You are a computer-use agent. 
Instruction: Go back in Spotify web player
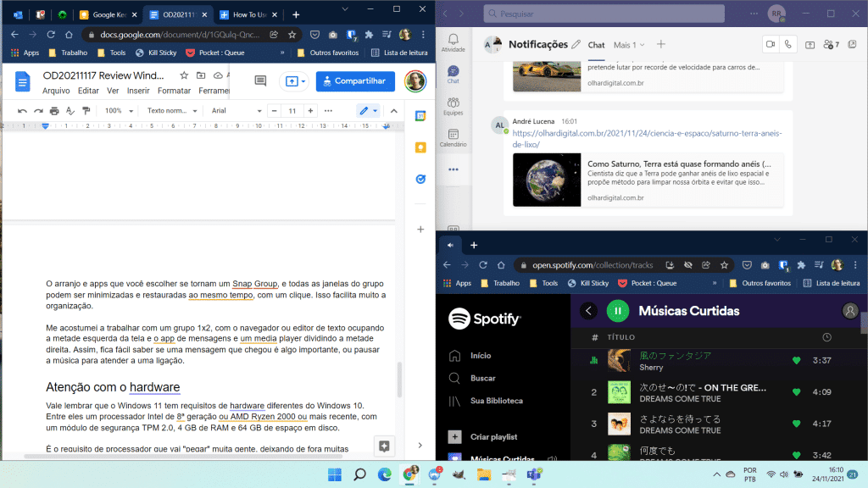coord(588,311)
